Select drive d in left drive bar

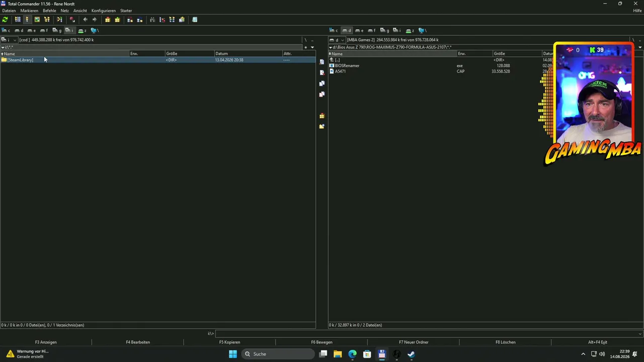pyautogui.click(x=19, y=30)
